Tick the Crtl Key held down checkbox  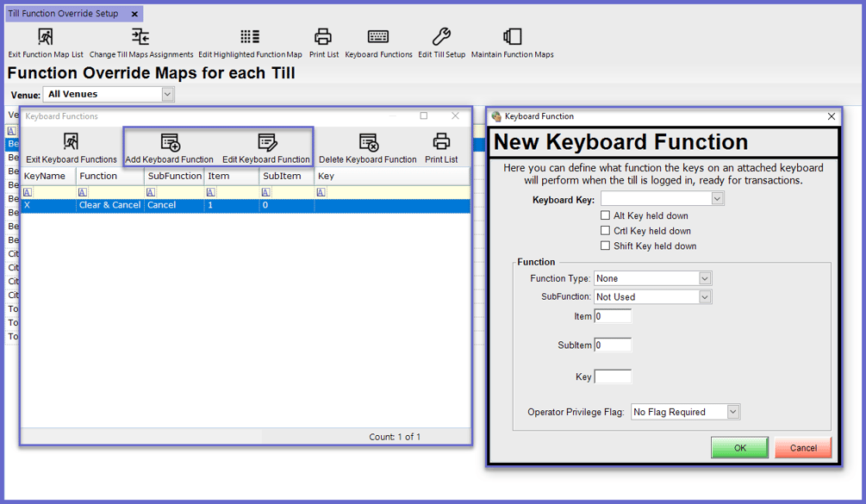pyautogui.click(x=605, y=230)
